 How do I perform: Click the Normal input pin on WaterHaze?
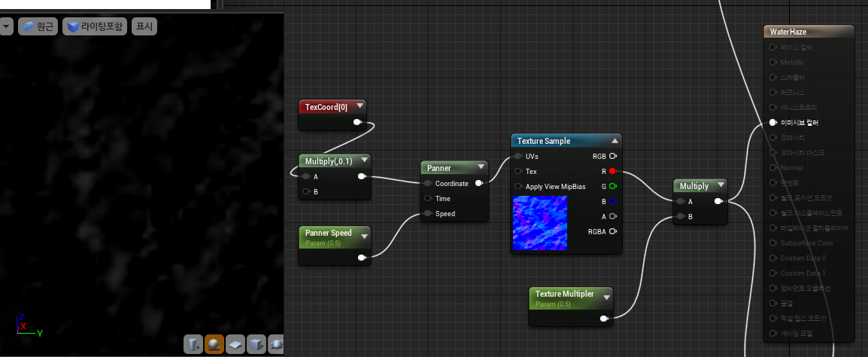pyautogui.click(x=773, y=167)
